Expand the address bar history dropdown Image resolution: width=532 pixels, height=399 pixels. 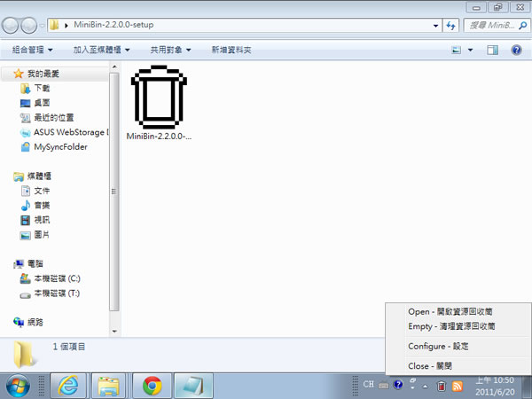[x=435, y=26]
